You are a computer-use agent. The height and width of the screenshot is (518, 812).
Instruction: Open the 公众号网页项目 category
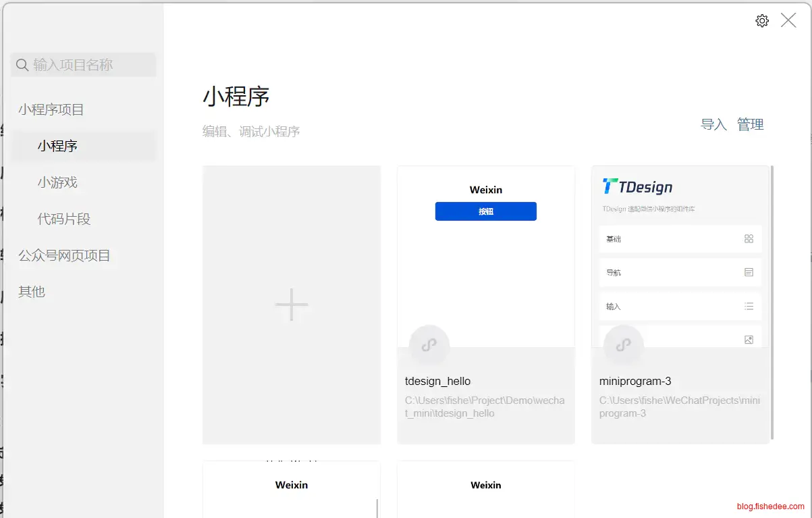pyautogui.click(x=64, y=255)
